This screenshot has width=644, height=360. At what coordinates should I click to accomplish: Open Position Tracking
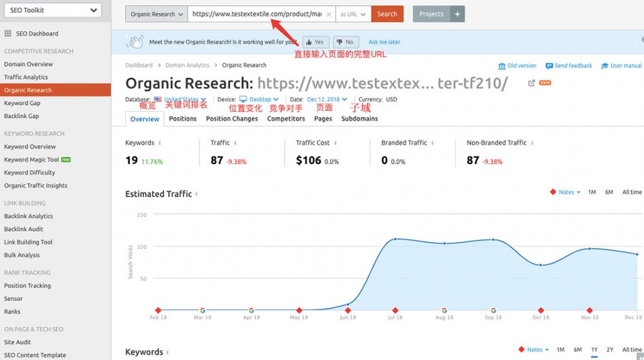[28, 286]
